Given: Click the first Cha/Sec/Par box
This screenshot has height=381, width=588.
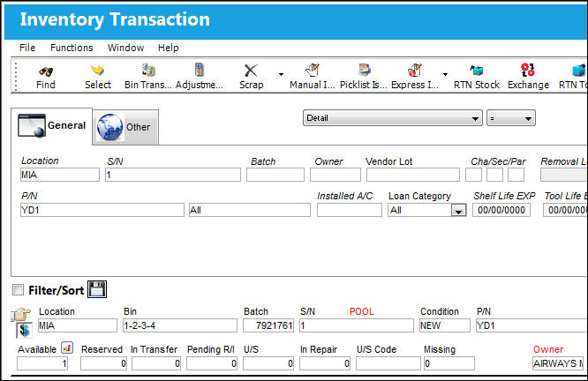Looking at the screenshot, I should click(473, 175).
